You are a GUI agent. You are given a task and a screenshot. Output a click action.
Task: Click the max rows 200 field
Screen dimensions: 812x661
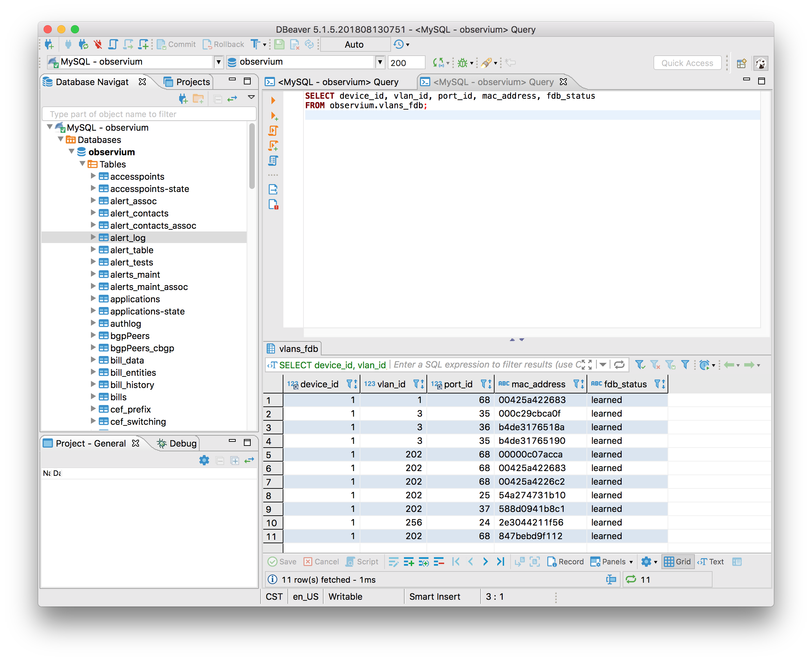pos(406,62)
